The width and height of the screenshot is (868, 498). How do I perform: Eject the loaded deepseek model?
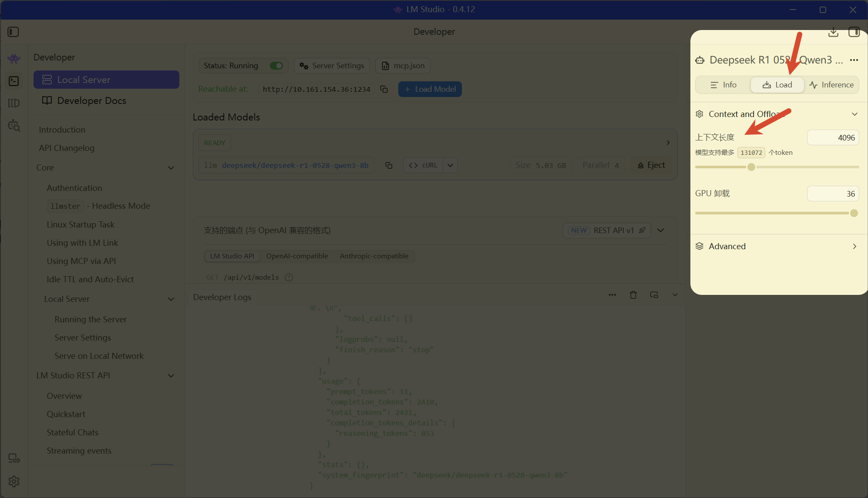coord(651,165)
